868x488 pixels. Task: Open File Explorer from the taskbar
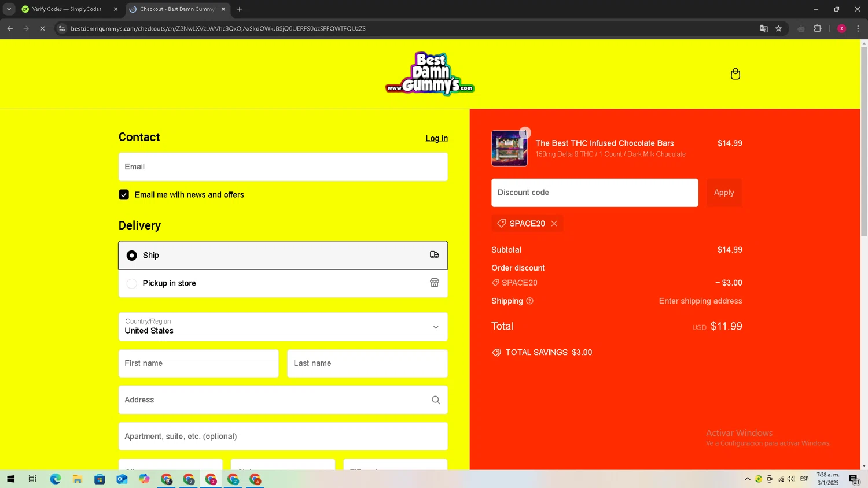coord(78,479)
